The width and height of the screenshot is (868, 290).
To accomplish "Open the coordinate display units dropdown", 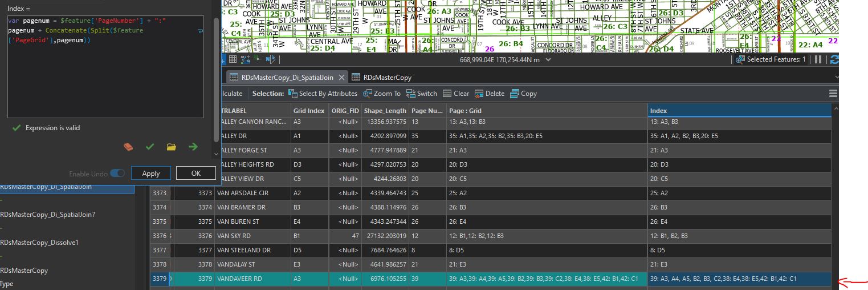I will (x=548, y=59).
